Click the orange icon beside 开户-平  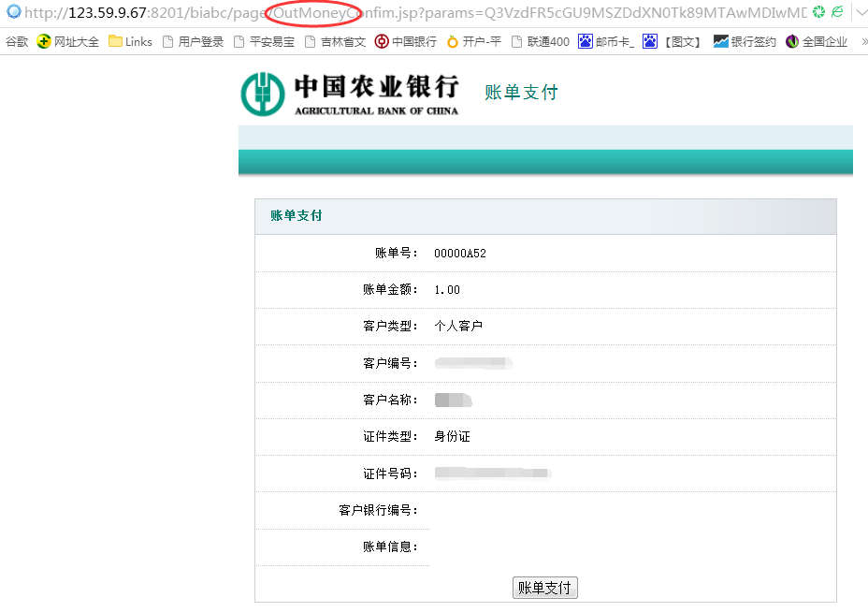click(x=453, y=41)
